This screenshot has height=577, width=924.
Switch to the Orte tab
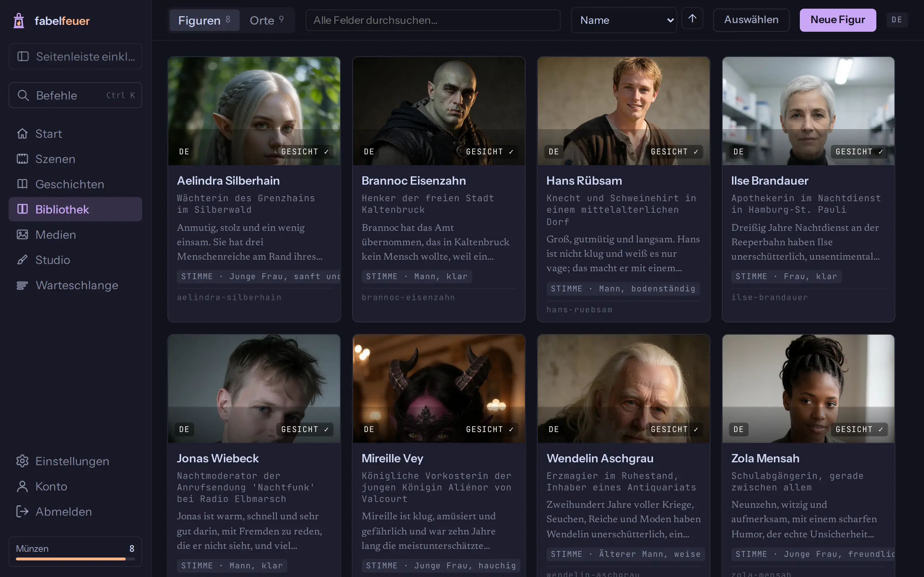266,20
